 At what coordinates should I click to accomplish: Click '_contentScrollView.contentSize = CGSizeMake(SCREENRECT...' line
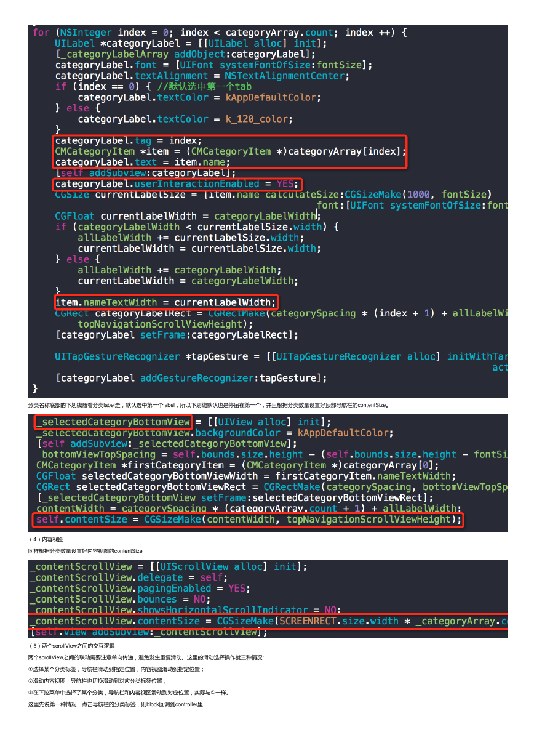click(268, 621)
